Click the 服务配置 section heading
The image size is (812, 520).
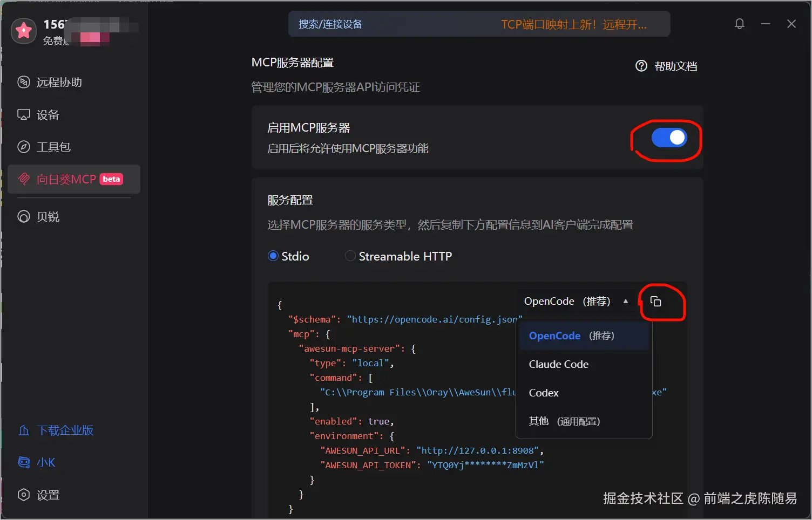pos(290,200)
